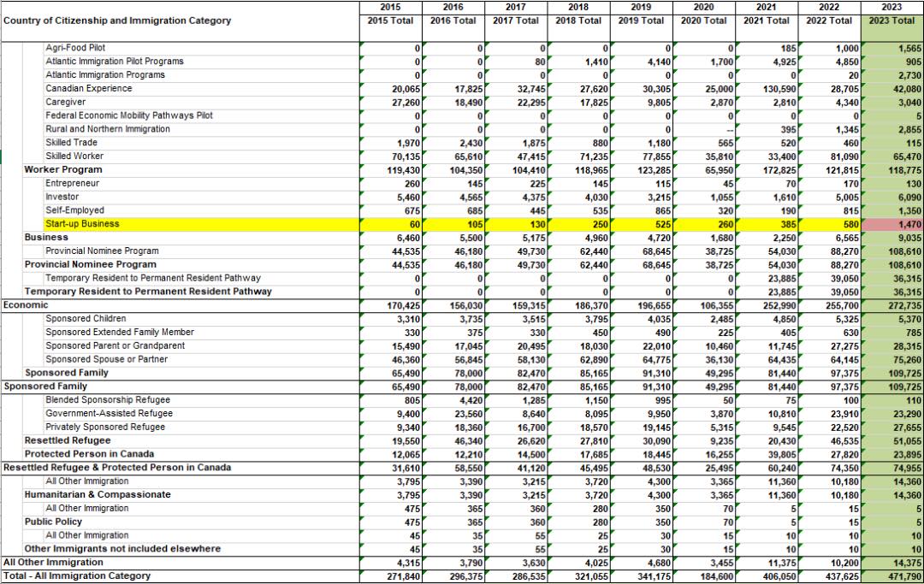Select the Agri-Food Pilot row label
Viewport: 924px width, 584px height.
(x=75, y=48)
